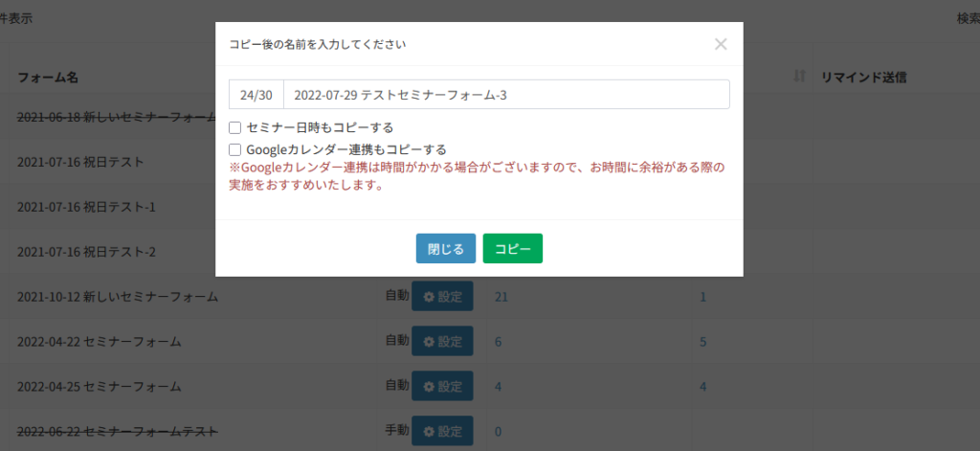Open 設定 gear for 2022-04-25 セミナーフォーム
The width and height of the screenshot is (980, 451).
[442, 386]
